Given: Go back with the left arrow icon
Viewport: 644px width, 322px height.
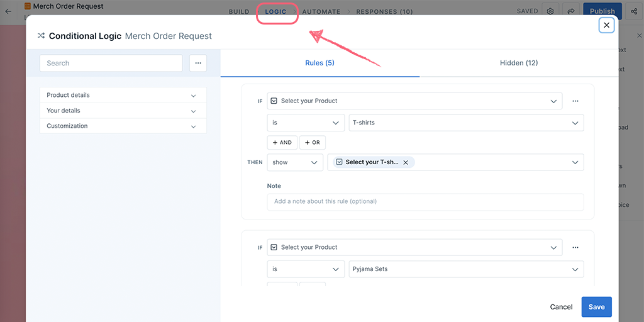Looking at the screenshot, I should [x=8, y=11].
